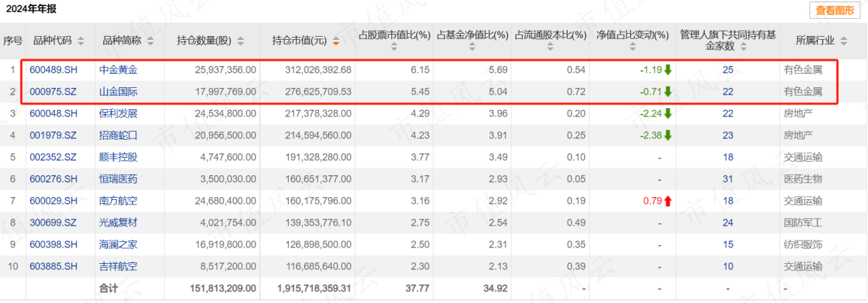Open the 保利发展 stock link
The width and height of the screenshot is (868, 303).
click(x=118, y=114)
